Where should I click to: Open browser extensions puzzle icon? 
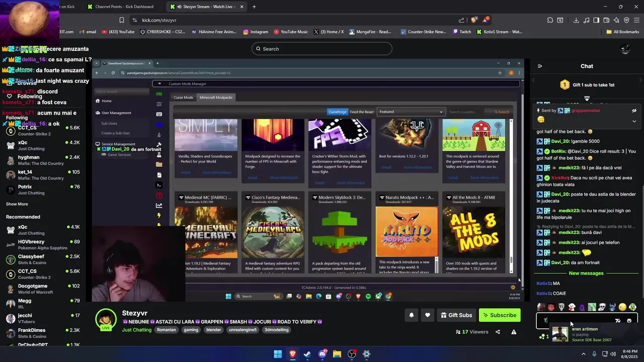coord(550,20)
